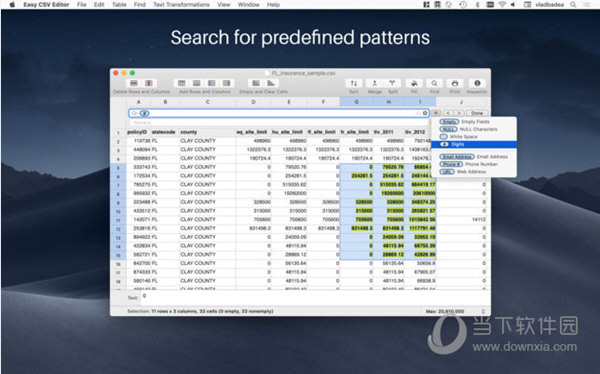This screenshot has height=374, width=600.
Task: Click vladbadea user name in menu bar
Action: 549,5
